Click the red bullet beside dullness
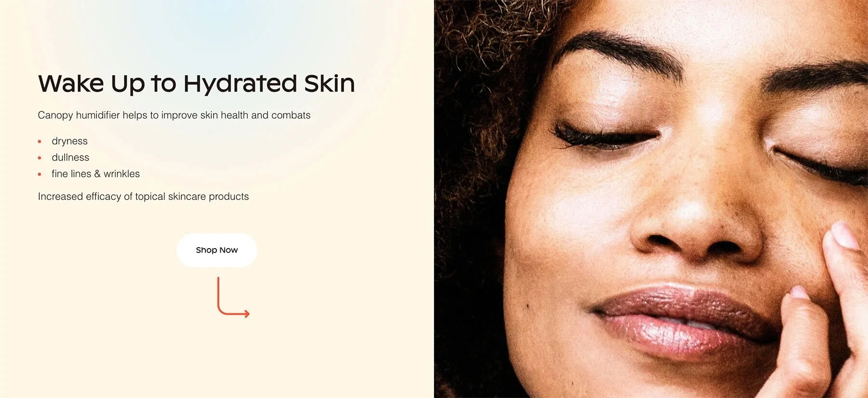 pos(40,158)
